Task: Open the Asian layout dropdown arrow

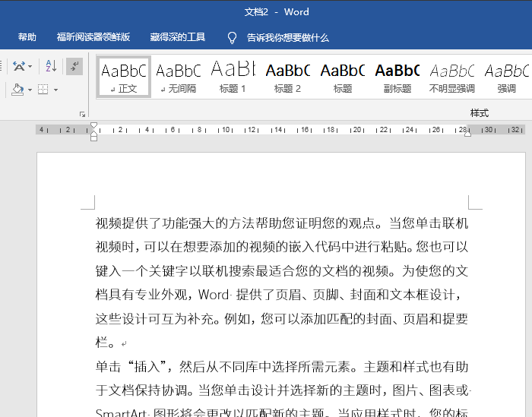Action: tap(30, 66)
